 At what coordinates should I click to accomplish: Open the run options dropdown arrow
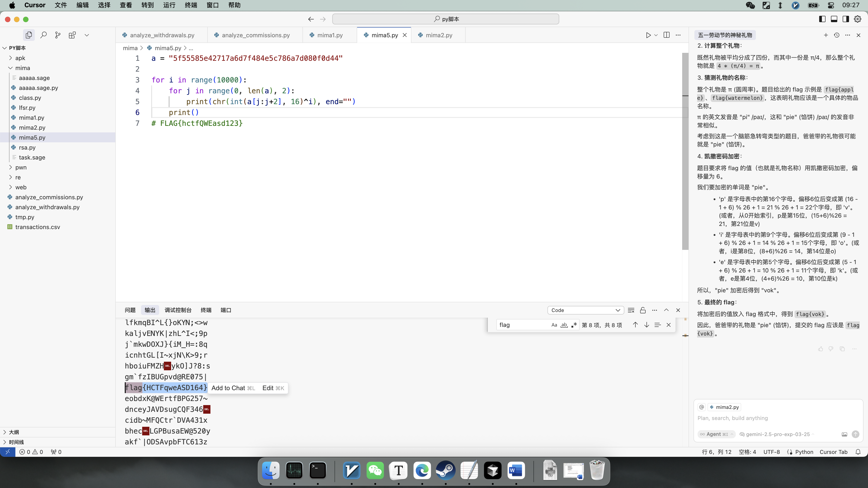[656, 35]
